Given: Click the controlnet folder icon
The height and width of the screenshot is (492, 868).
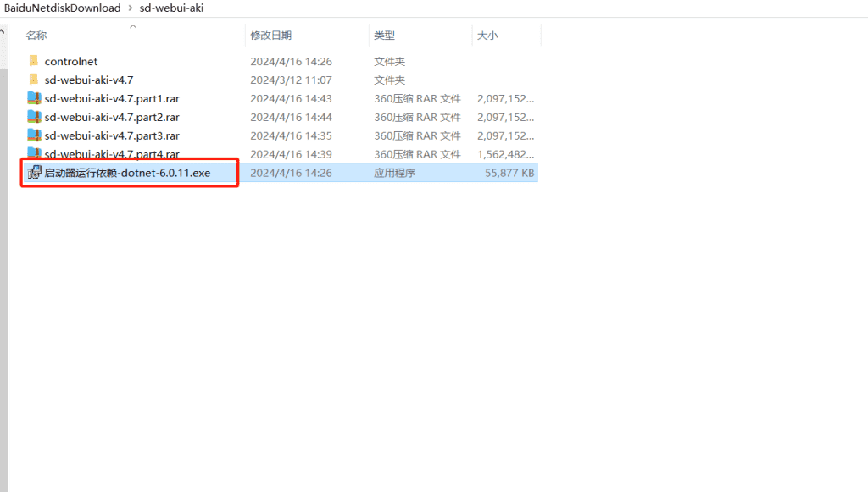Looking at the screenshot, I should pos(34,61).
